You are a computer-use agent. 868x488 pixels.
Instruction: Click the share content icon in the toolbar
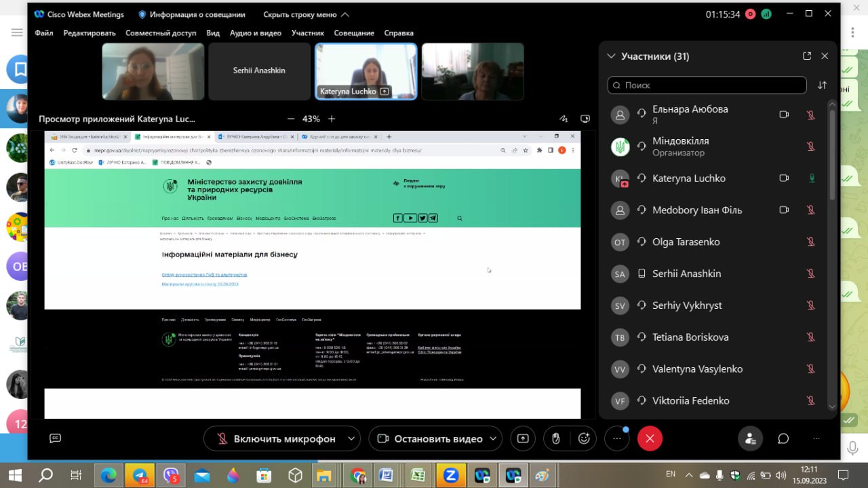[x=523, y=438]
